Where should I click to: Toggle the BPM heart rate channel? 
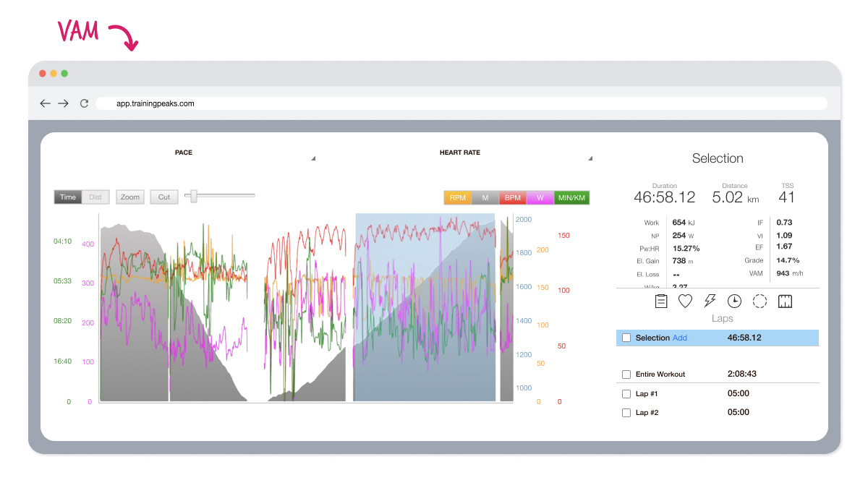512,197
